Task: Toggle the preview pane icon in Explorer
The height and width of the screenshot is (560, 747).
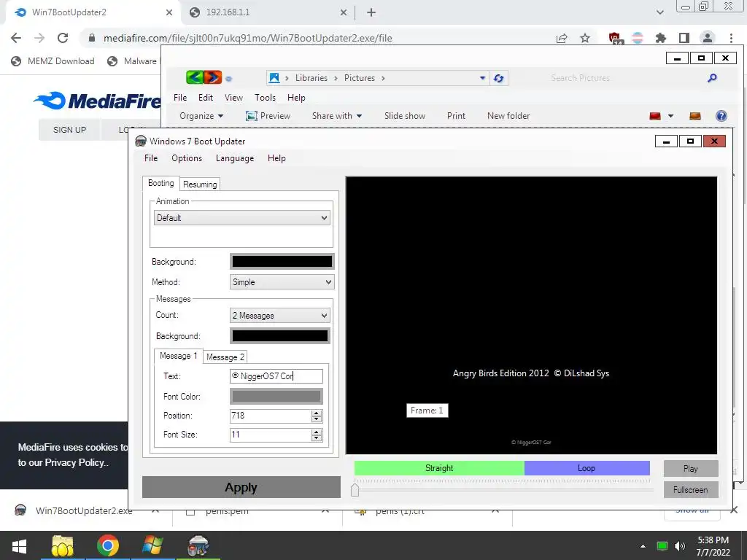Action: (x=695, y=116)
